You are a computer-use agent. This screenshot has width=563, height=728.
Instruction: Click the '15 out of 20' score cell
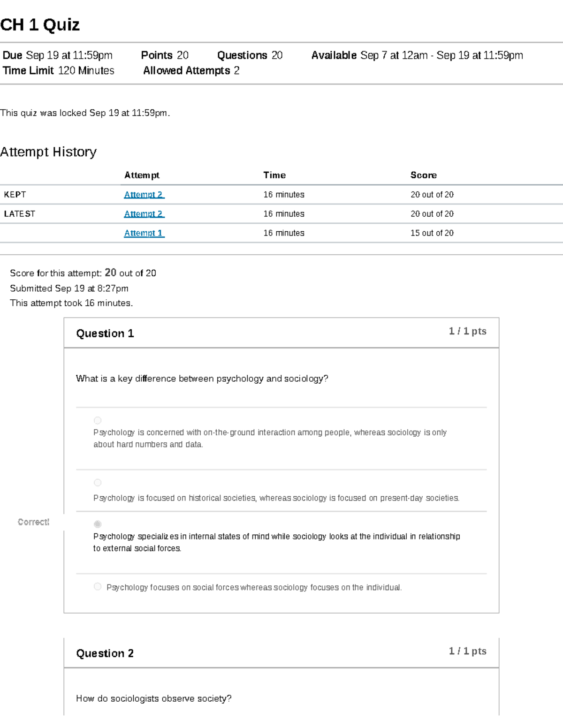432,233
